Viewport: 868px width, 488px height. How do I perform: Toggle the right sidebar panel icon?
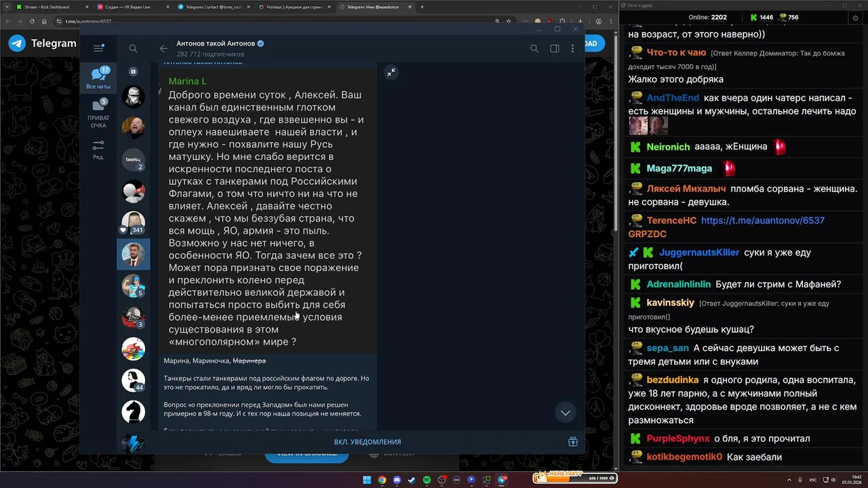[555, 48]
